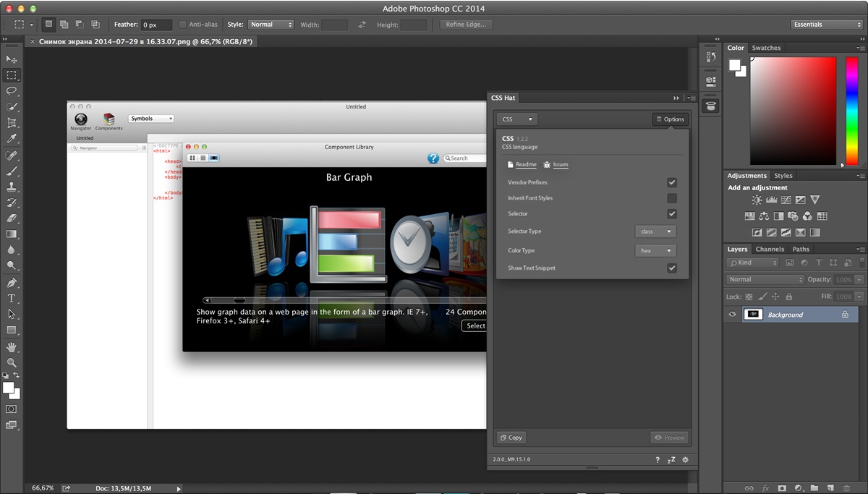
Task: Click the Copy button in CSS Hat
Action: tap(511, 438)
